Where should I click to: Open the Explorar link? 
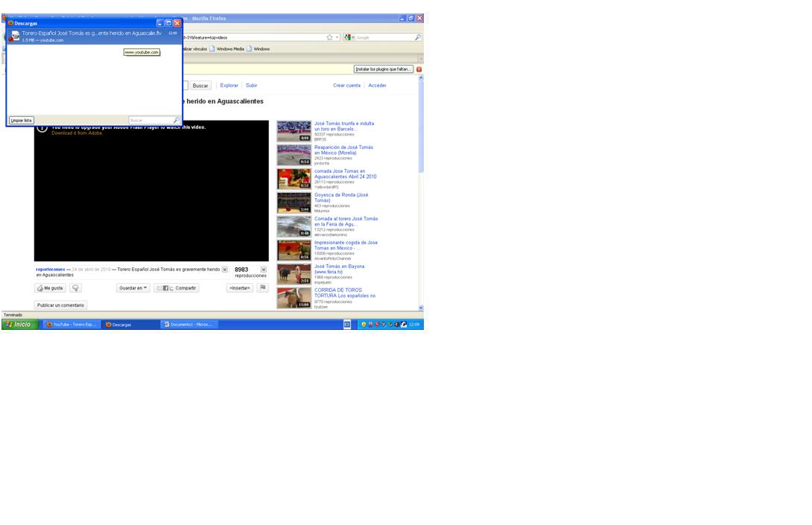pos(229,86)
